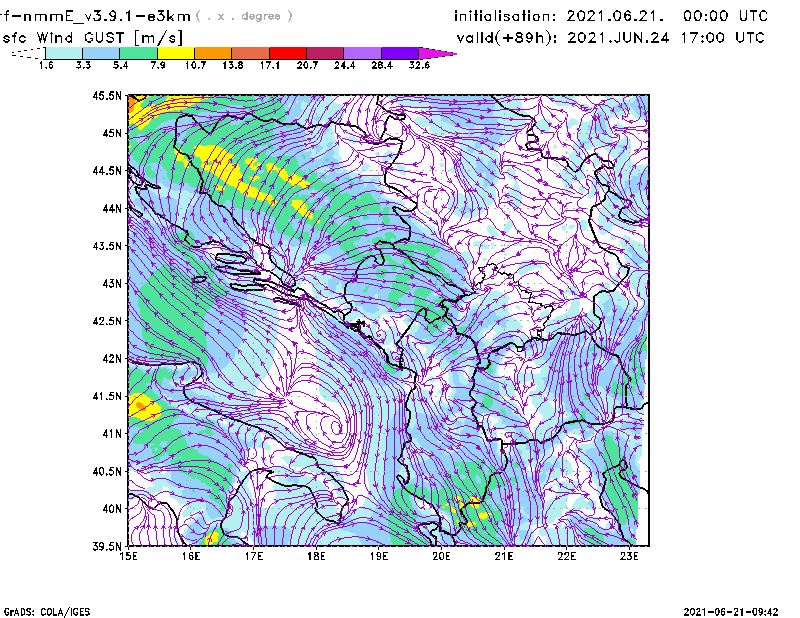Viewport: 800px width, 618px height.
Task: Click the red 17.1–20.7 legend swatch
Action: coord(288,53)
